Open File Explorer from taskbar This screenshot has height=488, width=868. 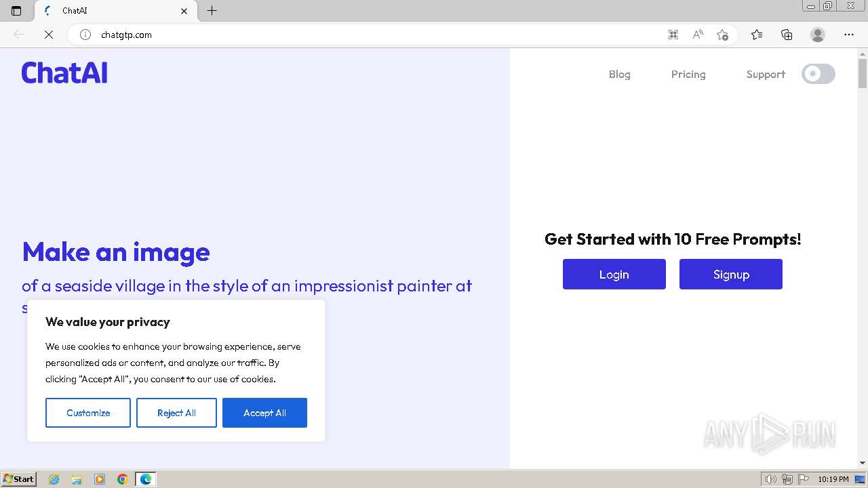pyautogui.click(x=77, y=479)
